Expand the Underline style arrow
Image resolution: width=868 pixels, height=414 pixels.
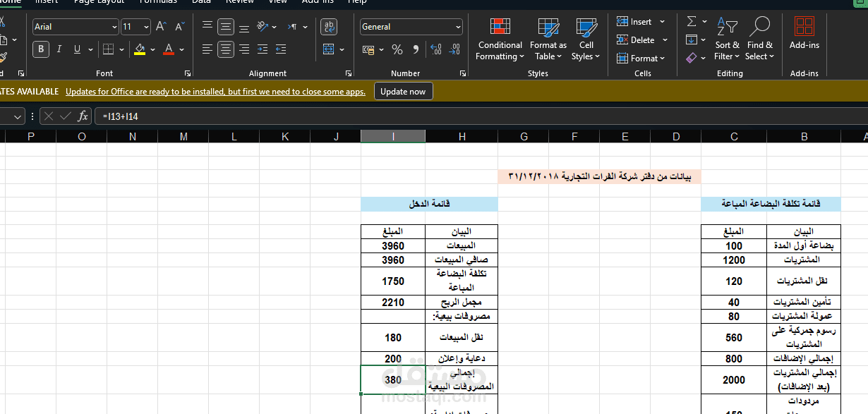click(90, 49)
